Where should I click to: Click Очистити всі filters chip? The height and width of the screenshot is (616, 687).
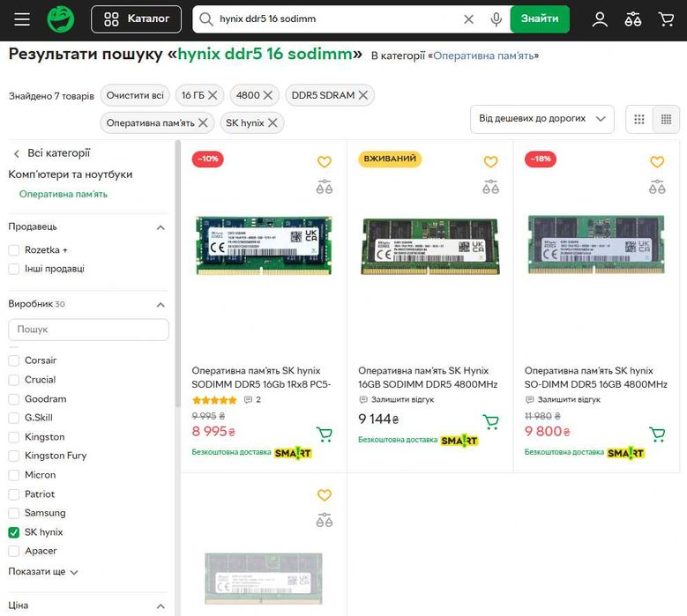coord(135,95)
